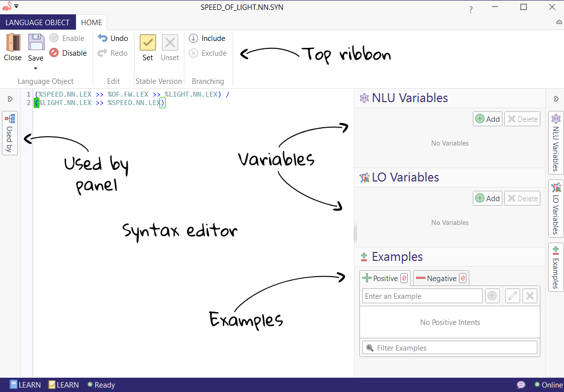
Task: Open the Used by panel icon
Action: point(10,132)
